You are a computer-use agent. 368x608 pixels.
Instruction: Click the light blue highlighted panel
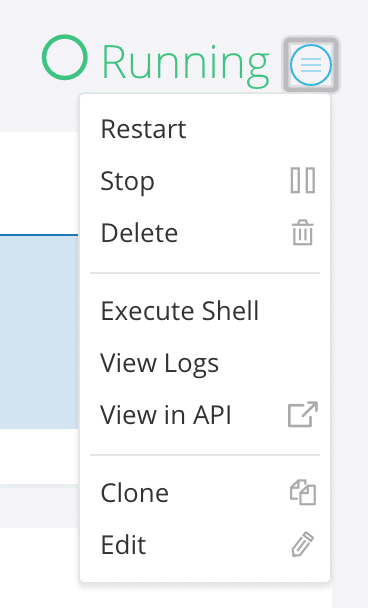click(39, 332)
